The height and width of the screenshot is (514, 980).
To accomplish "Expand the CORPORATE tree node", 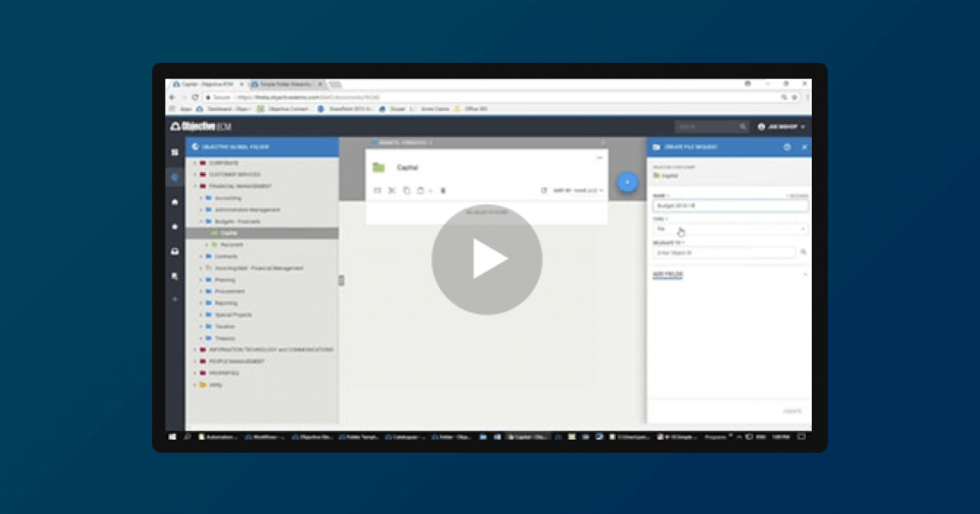I will point(194,162).
